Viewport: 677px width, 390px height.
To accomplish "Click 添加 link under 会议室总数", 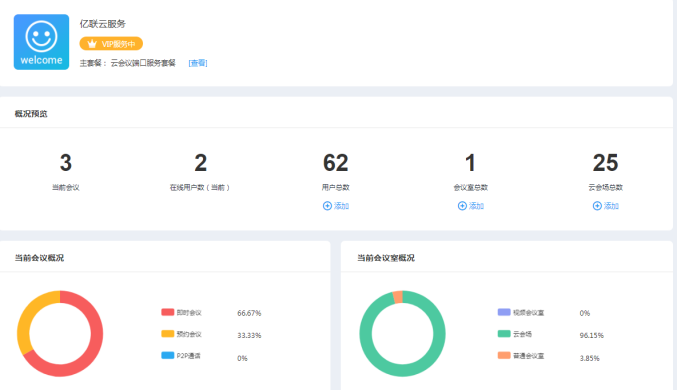I will click(476, 206).
